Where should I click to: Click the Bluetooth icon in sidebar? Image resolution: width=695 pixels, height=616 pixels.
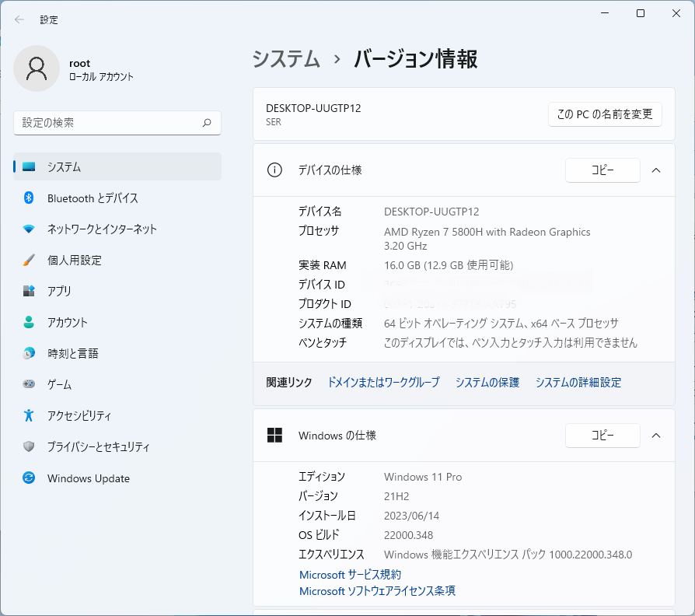click(x=29, y=198)
